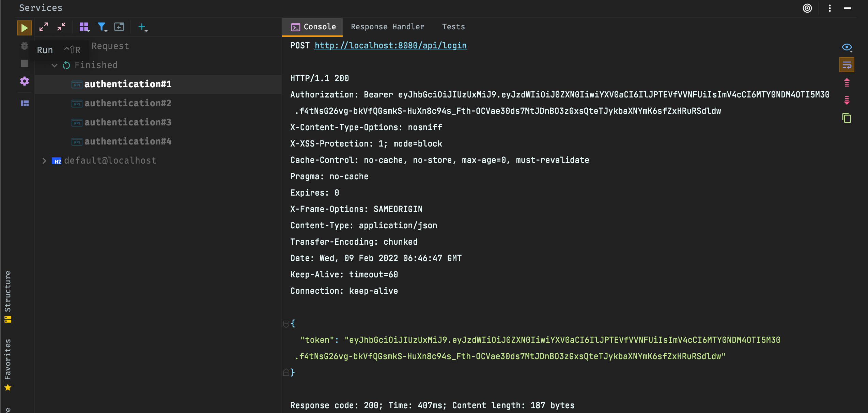Toggle soft-wrap in console output

click(847, 65)
